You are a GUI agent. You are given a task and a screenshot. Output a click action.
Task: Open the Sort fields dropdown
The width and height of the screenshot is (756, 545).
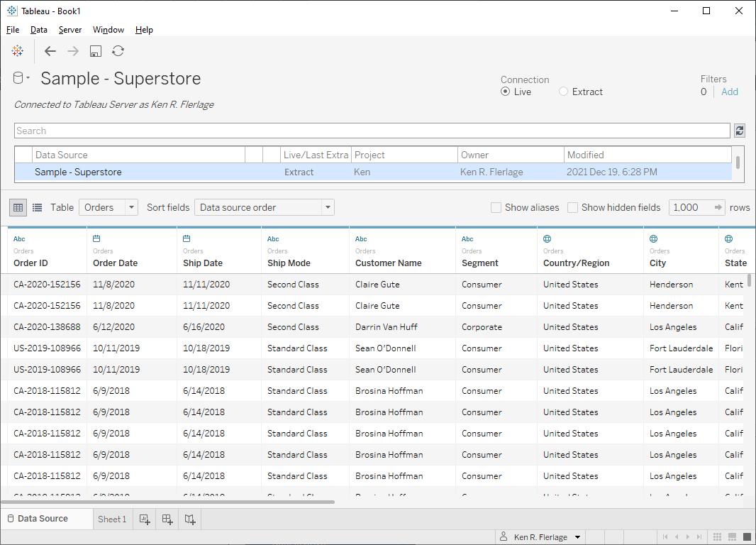click(x=265, y=207)
